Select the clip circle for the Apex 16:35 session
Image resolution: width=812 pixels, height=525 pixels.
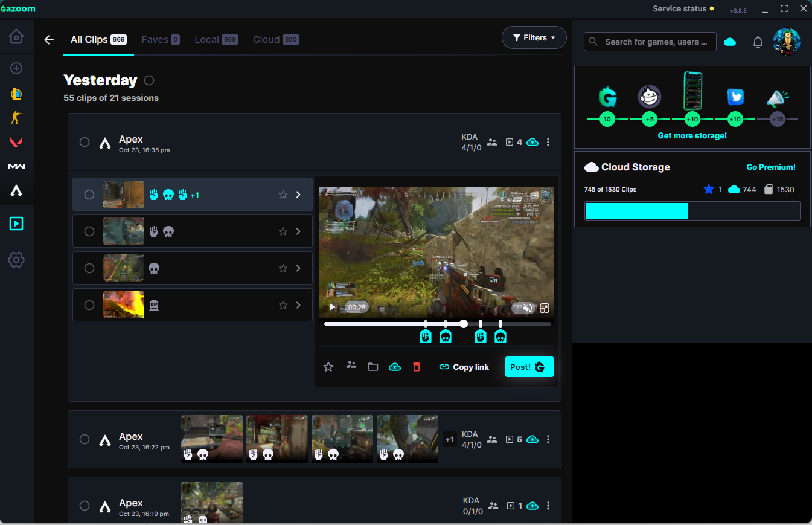click(85, 142)
